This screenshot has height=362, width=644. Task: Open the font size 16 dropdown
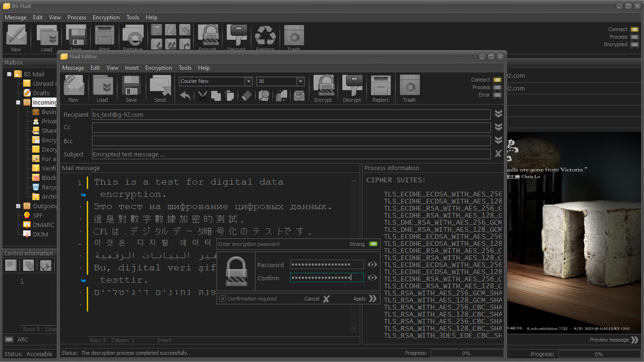[300, 81]
